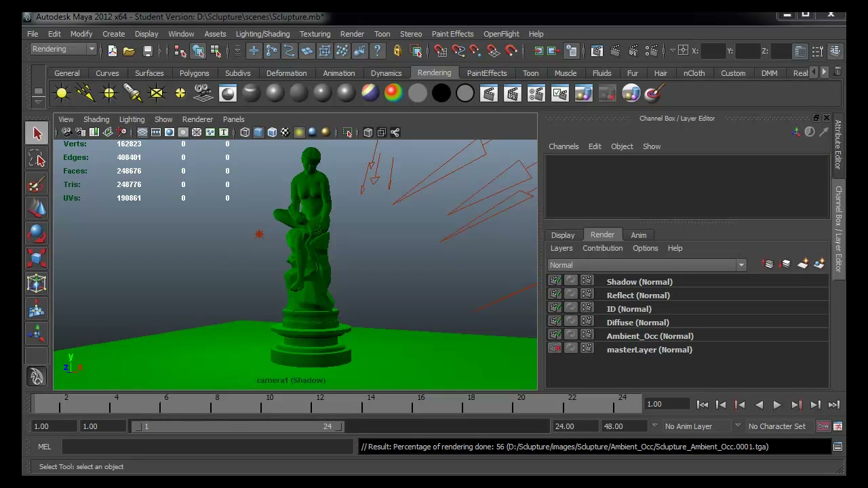
Task: Toggle renderable flag on Shadow layer
Action: coord(555,281)
